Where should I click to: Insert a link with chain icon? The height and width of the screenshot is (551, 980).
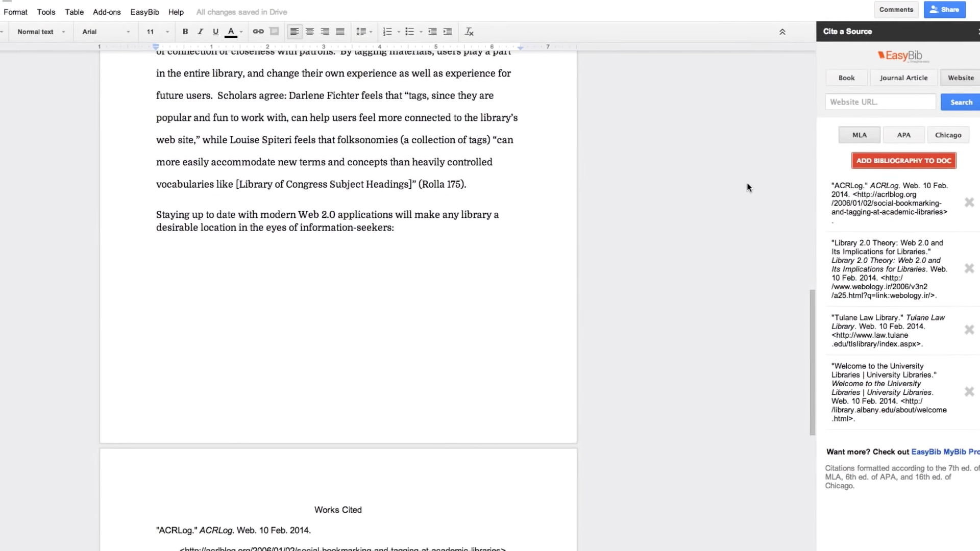coord(258,32)
